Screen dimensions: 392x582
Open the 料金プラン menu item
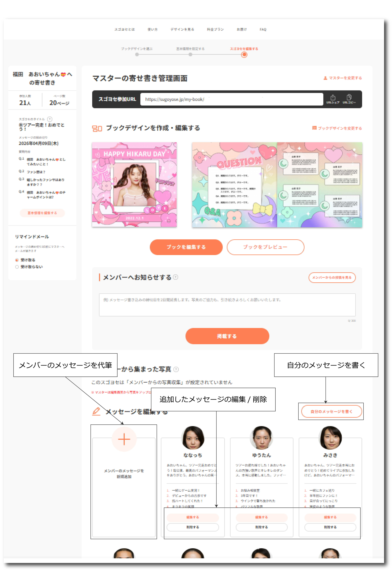click(x=215, y=29)
